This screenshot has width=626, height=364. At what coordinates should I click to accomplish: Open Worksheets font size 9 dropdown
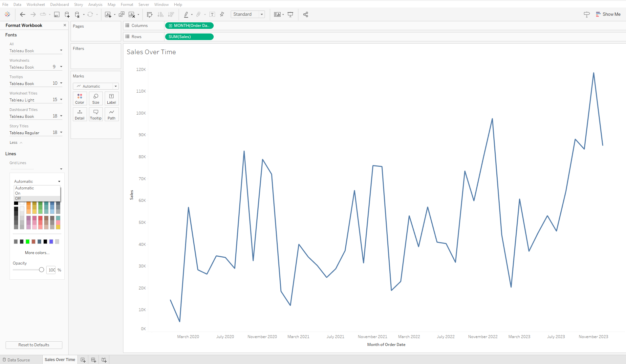(57, 67)
